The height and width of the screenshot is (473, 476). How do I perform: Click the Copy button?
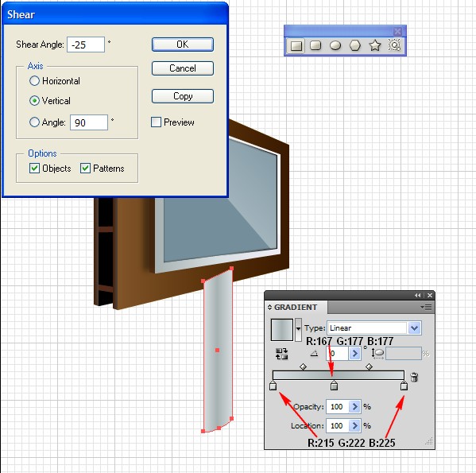tap(183, 96)
